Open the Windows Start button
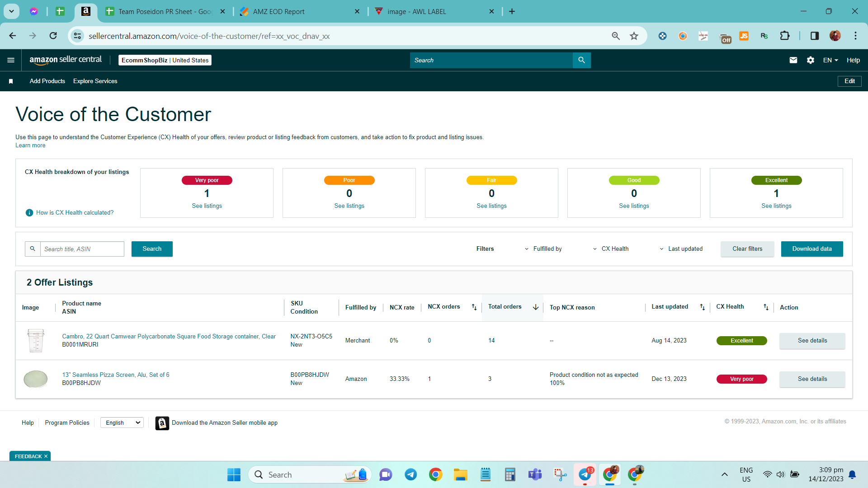 pos(234,474)
